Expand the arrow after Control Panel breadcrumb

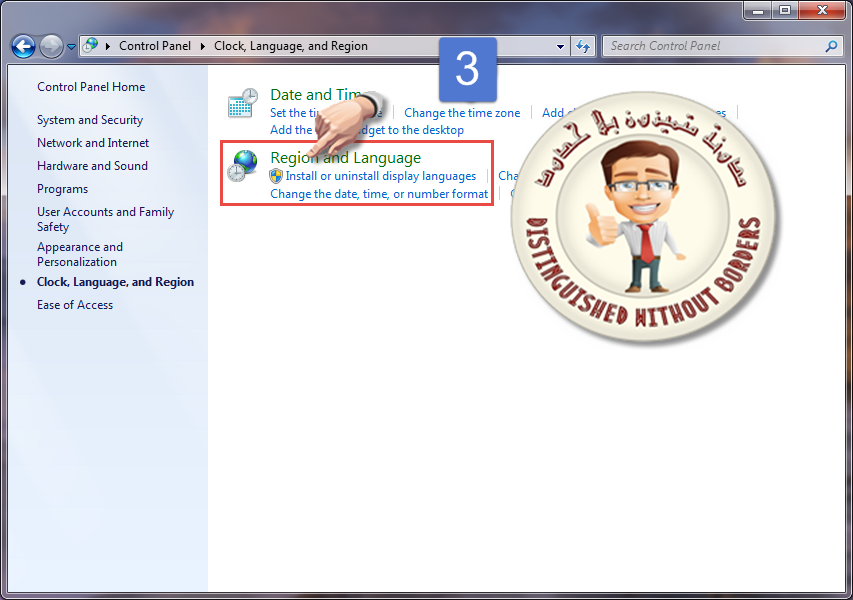click(x=202, y=46)
